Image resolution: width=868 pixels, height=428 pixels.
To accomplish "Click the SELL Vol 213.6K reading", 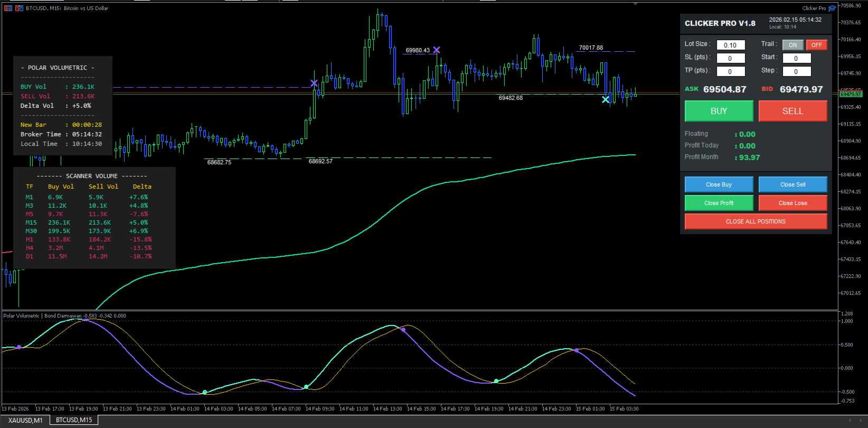I will [58, 96].
